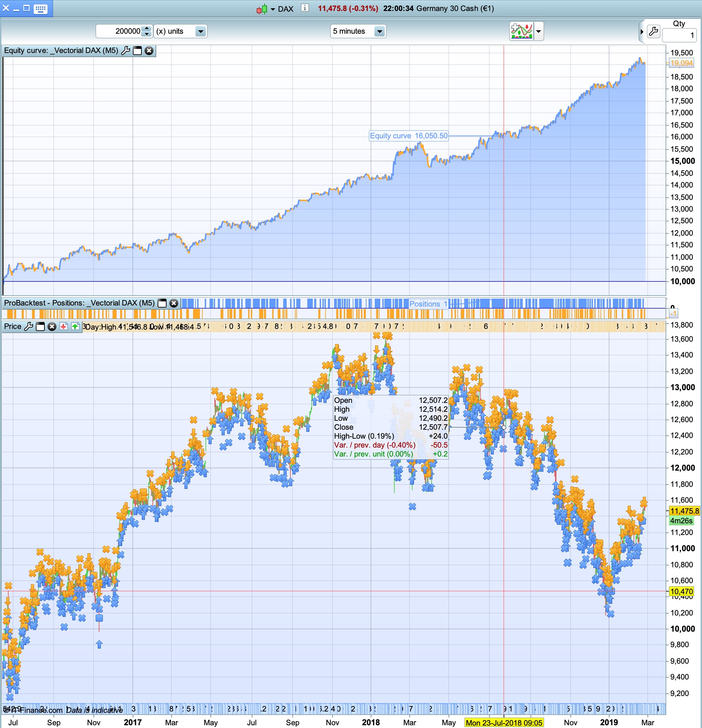
Task: Maximize the ProBacktest Positions panel
Action: pos(162,303)
